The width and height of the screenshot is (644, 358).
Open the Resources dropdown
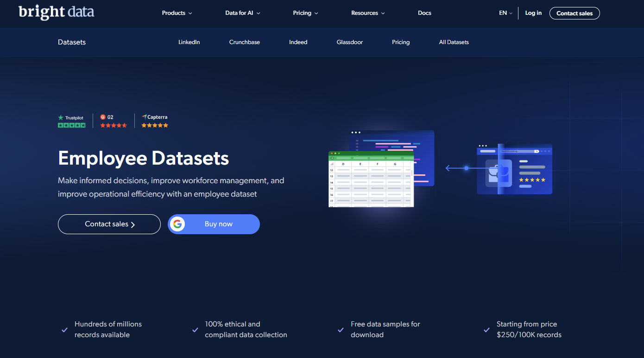[x=367, y=13]
